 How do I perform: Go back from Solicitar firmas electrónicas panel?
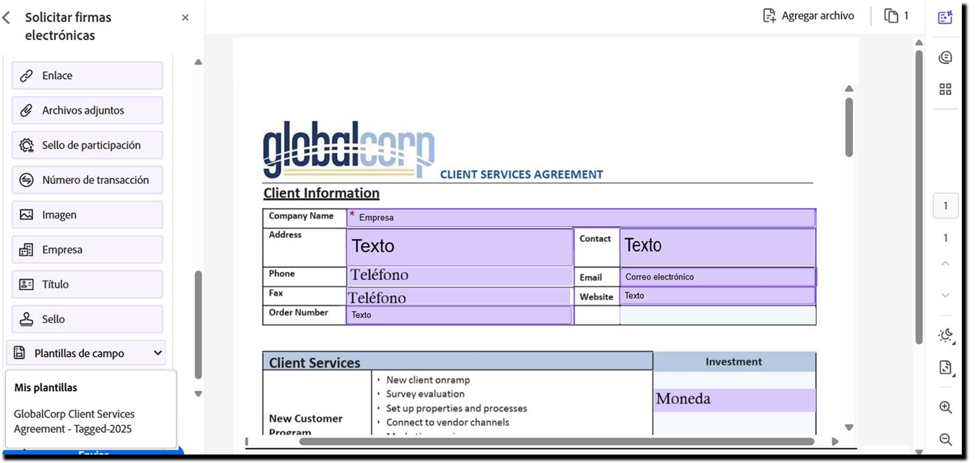click(7, 18)
